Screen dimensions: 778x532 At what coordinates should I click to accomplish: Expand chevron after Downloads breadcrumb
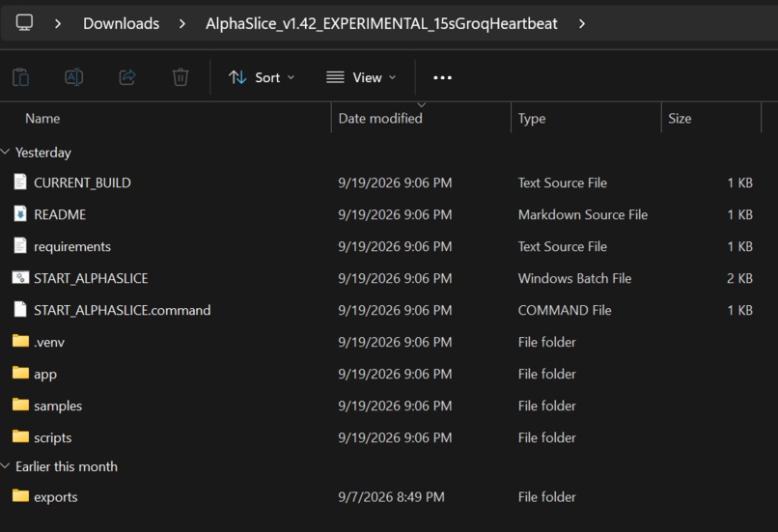182,23
